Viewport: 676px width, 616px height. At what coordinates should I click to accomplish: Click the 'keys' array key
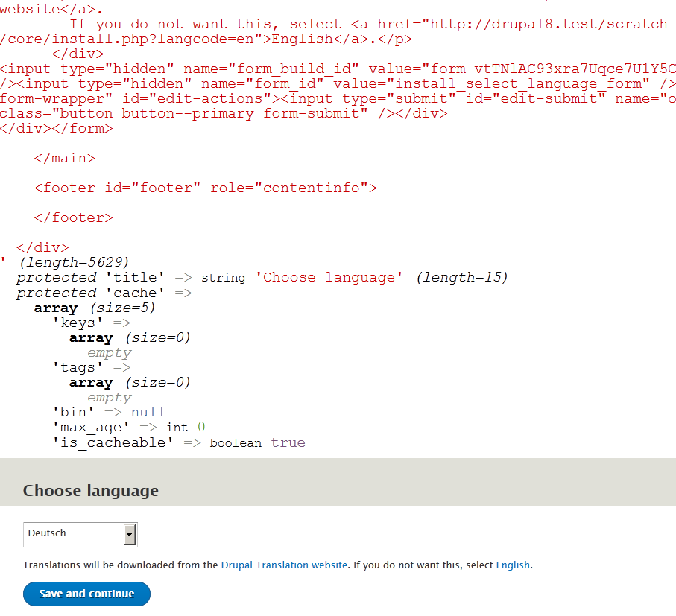(78, 323)
